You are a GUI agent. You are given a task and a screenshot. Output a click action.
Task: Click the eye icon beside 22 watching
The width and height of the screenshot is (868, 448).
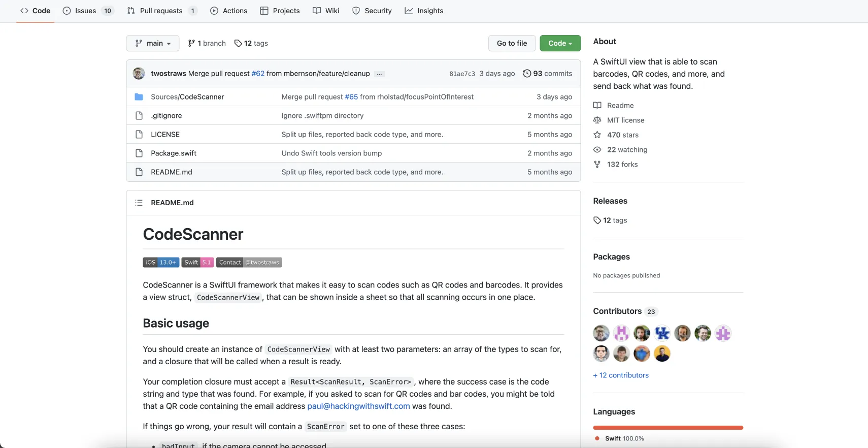[x=597, y=149]
